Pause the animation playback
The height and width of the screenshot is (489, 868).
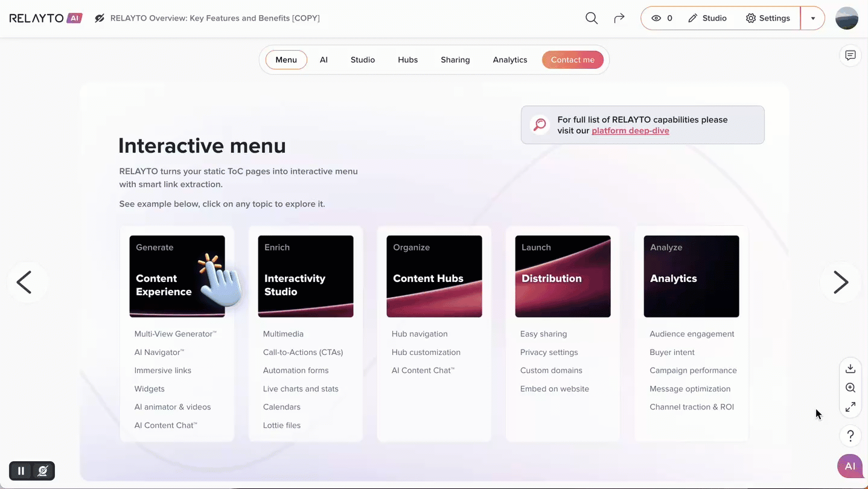[21, 471]
